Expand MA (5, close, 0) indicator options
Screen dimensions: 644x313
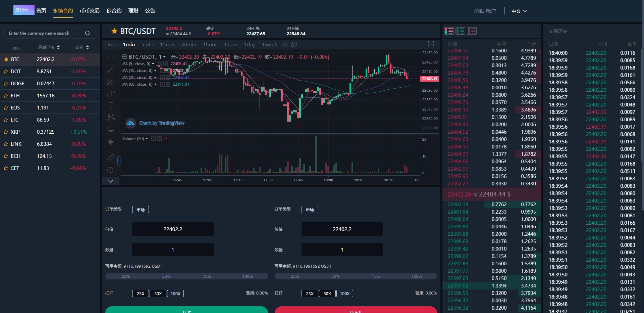pyautogui.click(x=153, y=64)
